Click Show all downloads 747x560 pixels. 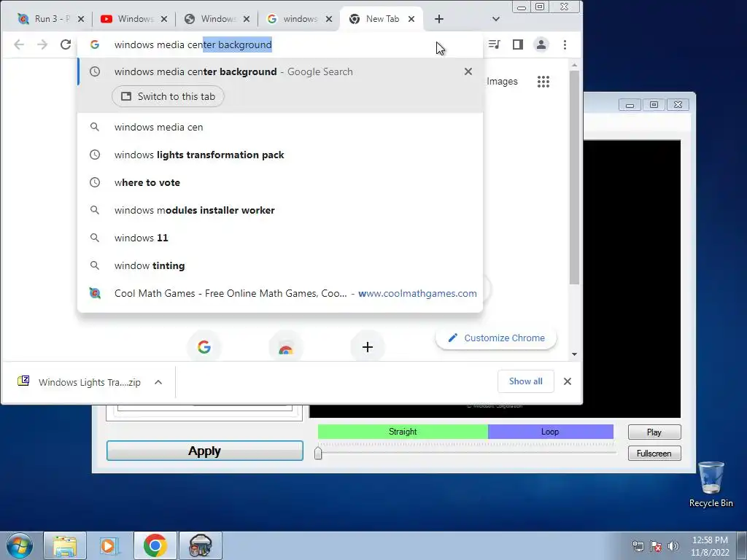525,381
